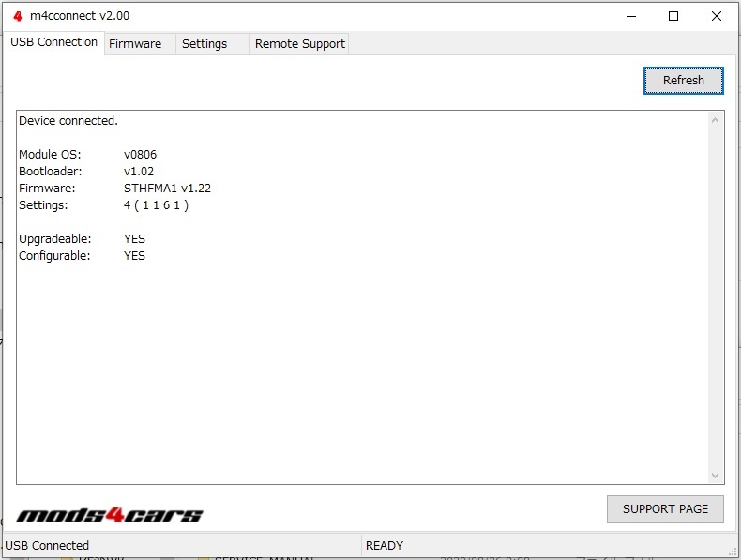Click the m4cconnect app icon in title bar

pyautogui.click(x=18, y=16)
